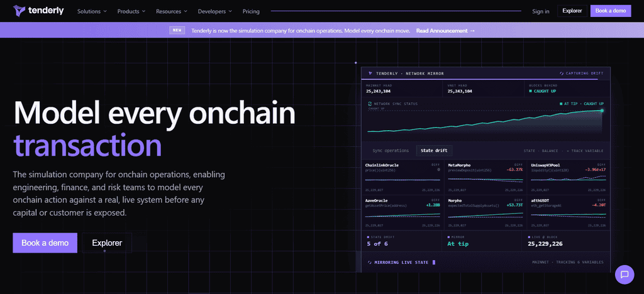Click the Morpho expectedTotalSupplyAssets card title

pos(455,200)
